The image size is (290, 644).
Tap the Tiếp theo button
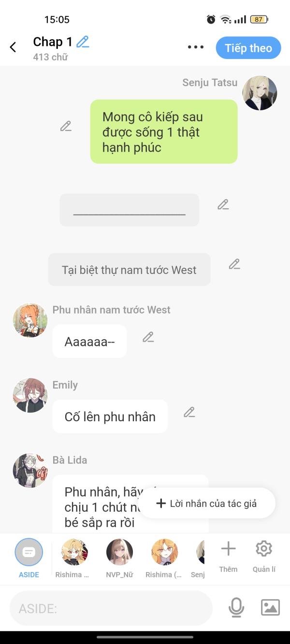[x=248, y=48]
